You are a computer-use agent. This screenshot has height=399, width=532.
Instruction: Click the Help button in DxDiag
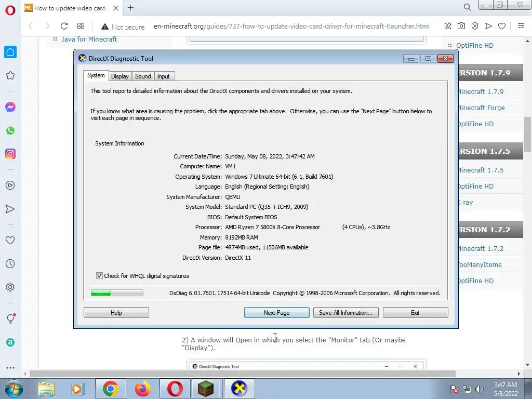click(x=116, y=312)
